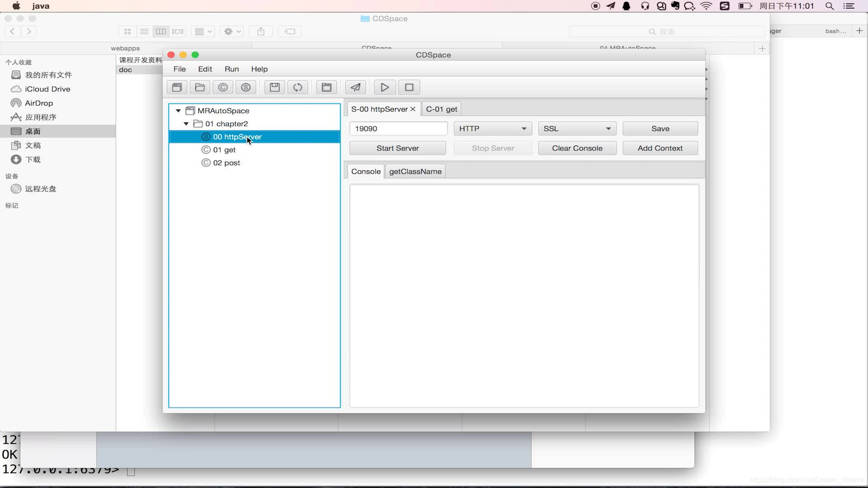Click the share icon in Finder toolbar
Viewport: 868px width, 488px height.
click(x=261, y=31)
